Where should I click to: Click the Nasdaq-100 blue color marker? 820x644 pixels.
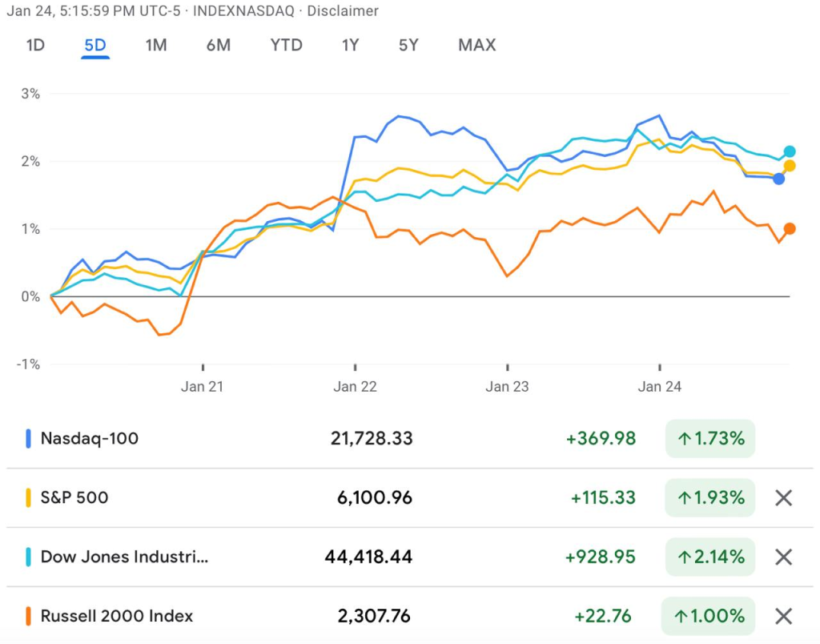29,438
